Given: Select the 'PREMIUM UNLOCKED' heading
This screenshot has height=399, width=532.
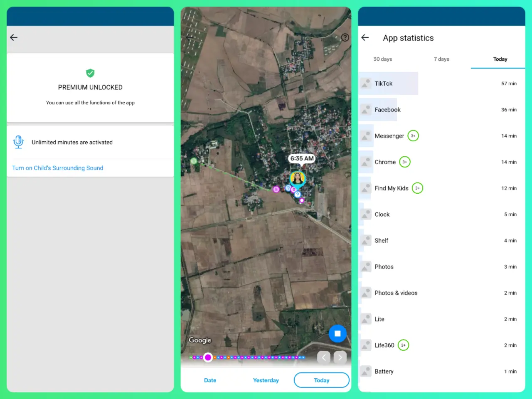Looking at the screenshot, I should click(90, 87).
